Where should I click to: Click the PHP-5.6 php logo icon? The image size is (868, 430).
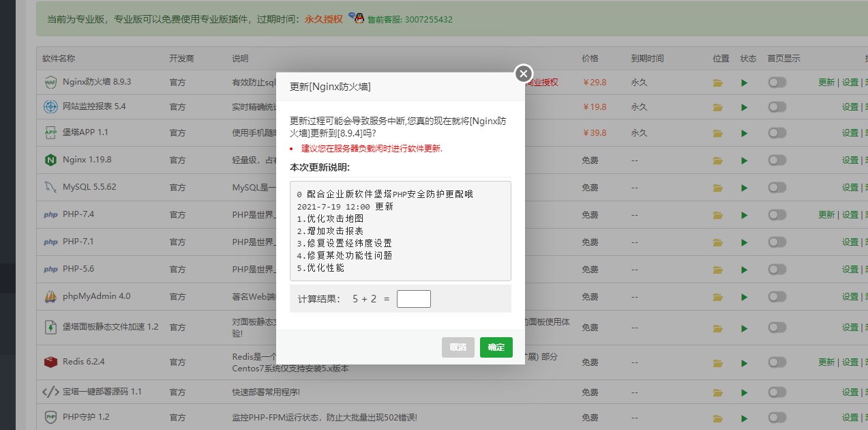[50, 269]
